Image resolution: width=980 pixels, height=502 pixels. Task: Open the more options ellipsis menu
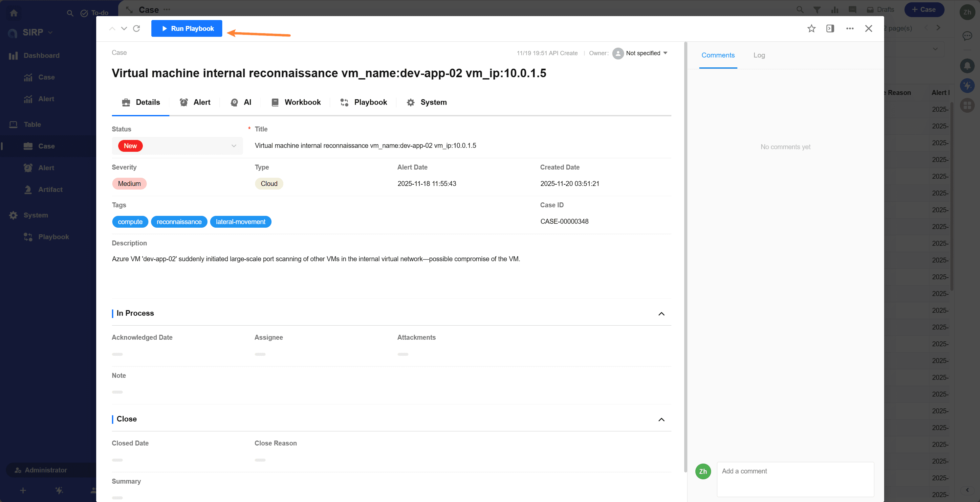tap(850, 29)
